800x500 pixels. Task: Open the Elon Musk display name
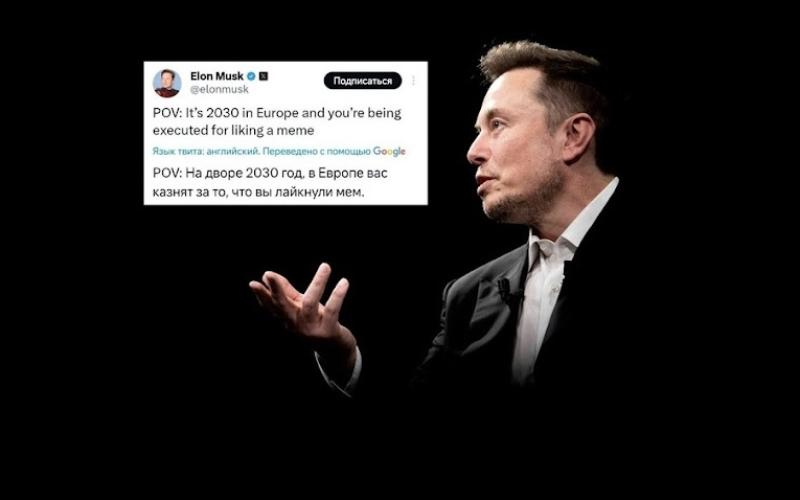click(217, 76)
